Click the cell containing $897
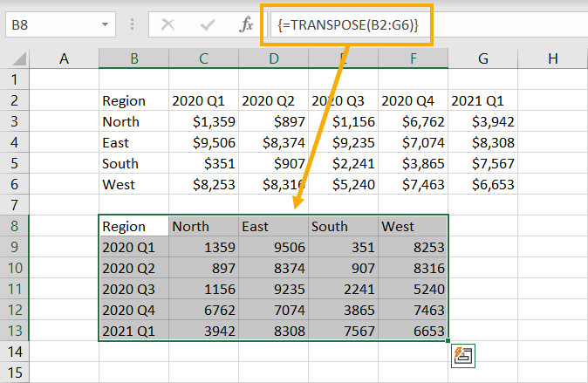The width and height of the screenshot is (588, 383). (273, 121)
